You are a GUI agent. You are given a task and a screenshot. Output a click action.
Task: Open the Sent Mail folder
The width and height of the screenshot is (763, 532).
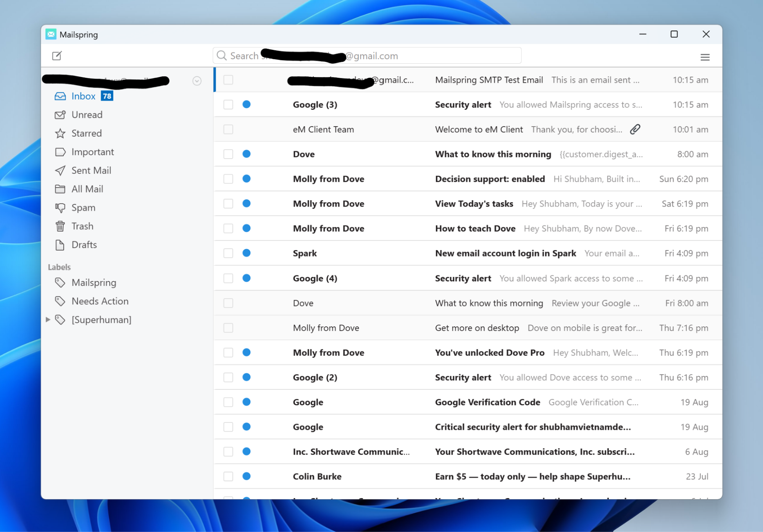pos(92,170)
